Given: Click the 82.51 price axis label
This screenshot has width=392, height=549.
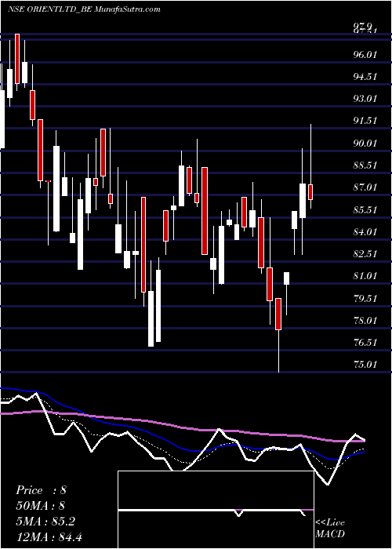Looking at the screenshot, I should tap(365, 254).
